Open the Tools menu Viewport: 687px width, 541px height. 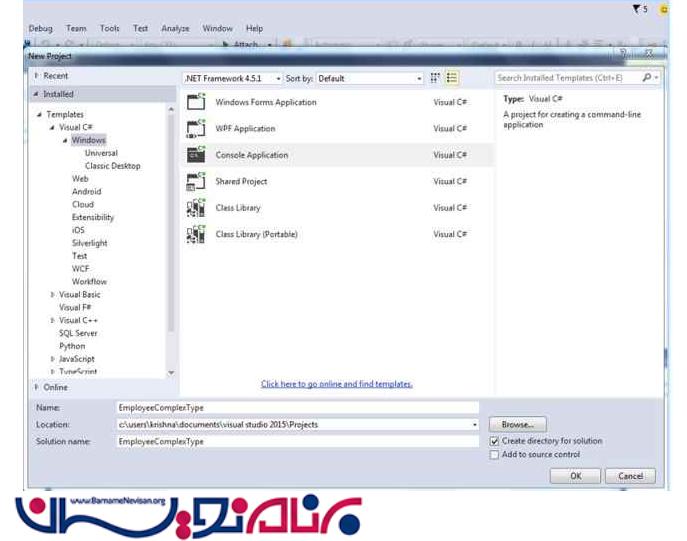(x=109, y=29)
